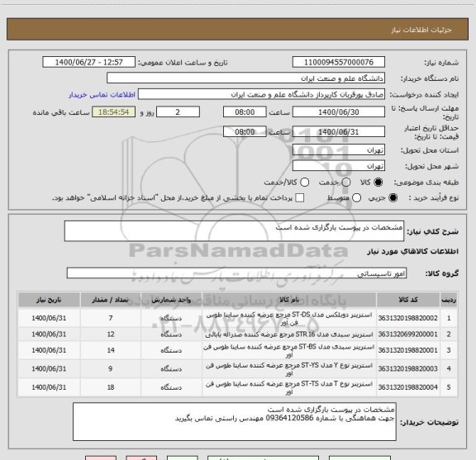Select product code 363132019882001 cell
The height and width of the screenshot is (460, 476).
click(408, 350)
